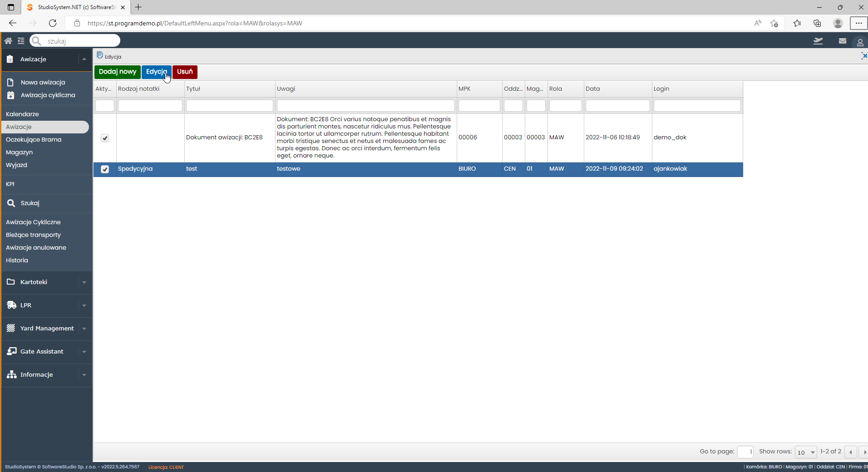Click the Nowa awizacja document icon

point(10,83)
